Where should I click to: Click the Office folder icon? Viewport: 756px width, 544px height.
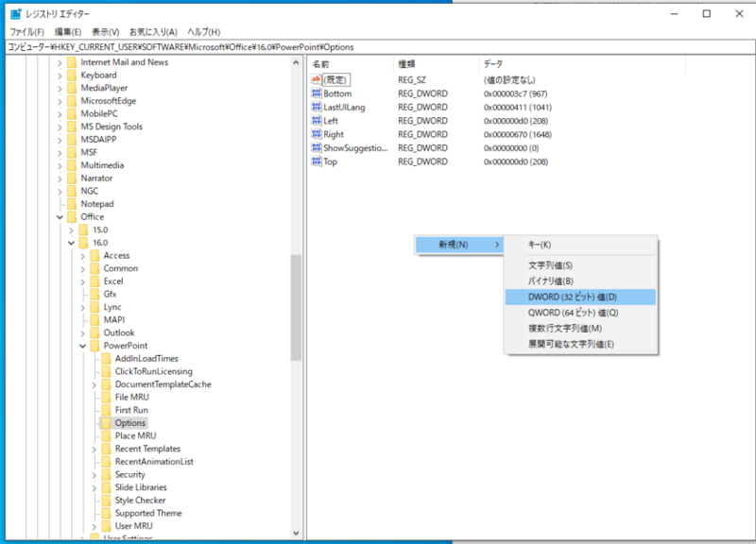pyautogui.click(x=73, y=217)
